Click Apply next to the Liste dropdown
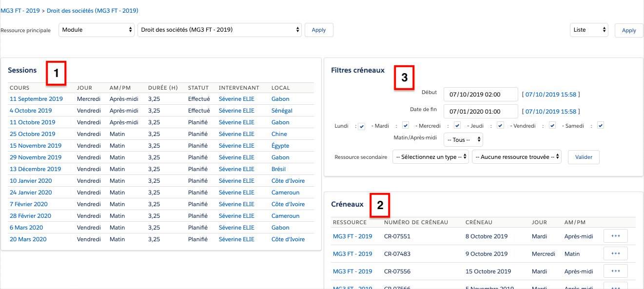Viewport: 644px width, 289px height. pos(628,30)
